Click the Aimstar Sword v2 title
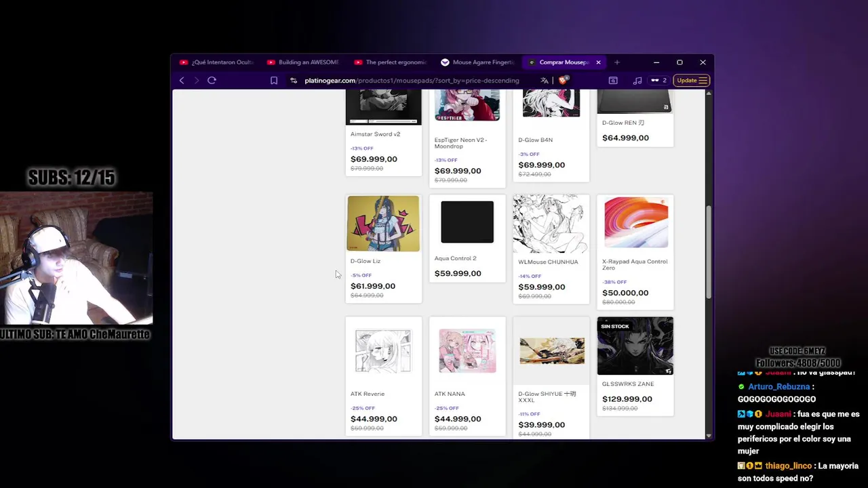 point(375,134)
